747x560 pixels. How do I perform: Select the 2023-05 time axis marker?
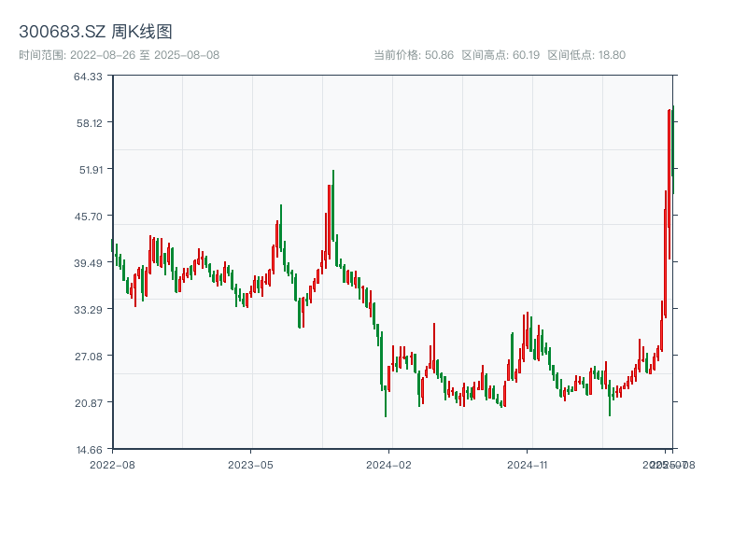250,464
